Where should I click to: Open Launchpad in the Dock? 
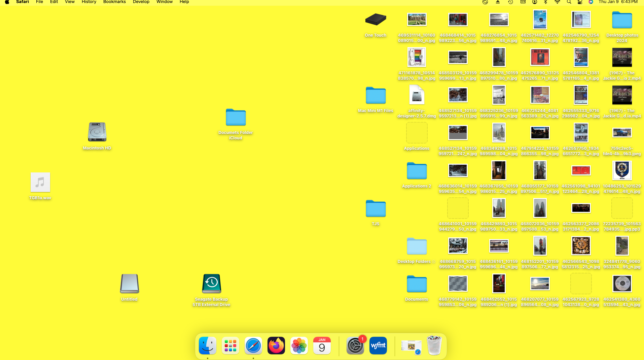230,346
